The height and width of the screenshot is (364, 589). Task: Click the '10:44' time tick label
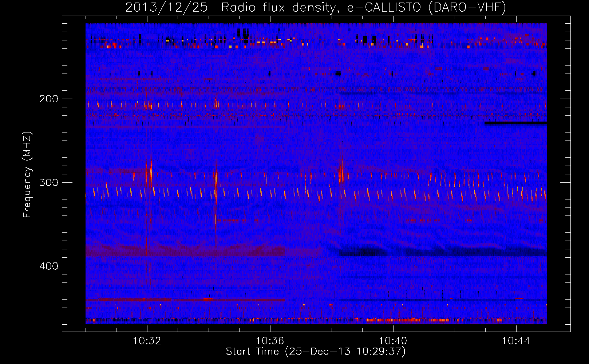(x=516, y=341)
